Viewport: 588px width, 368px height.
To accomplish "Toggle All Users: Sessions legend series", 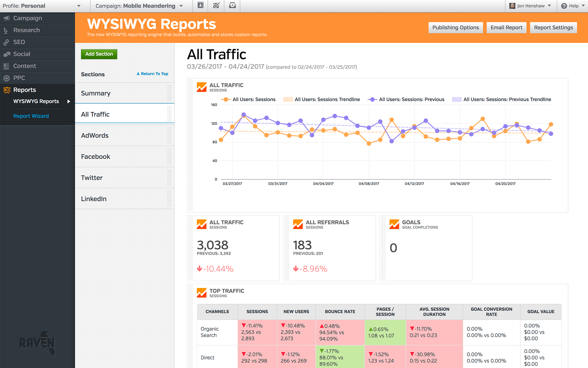I will pos(248,99).
